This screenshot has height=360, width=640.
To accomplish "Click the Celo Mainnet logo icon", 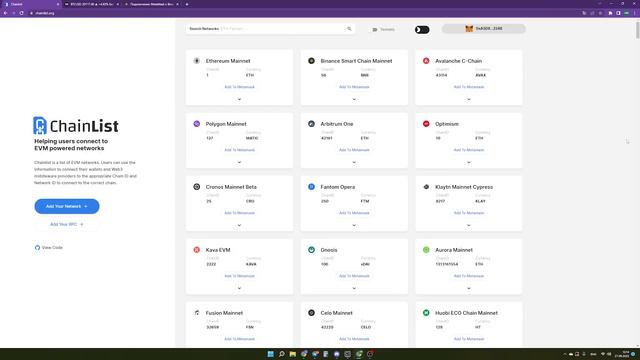I will (x=311, y=313).
